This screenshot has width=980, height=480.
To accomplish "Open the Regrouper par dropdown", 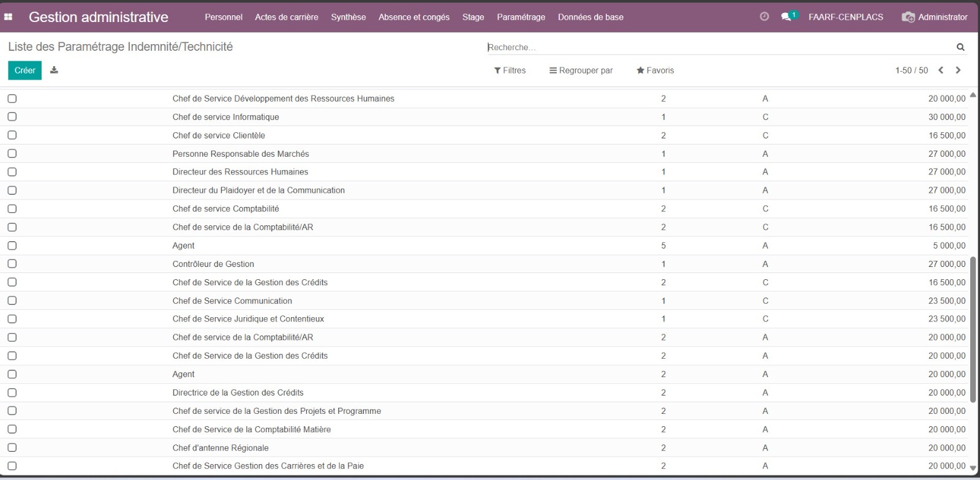I will pos(581,70).
